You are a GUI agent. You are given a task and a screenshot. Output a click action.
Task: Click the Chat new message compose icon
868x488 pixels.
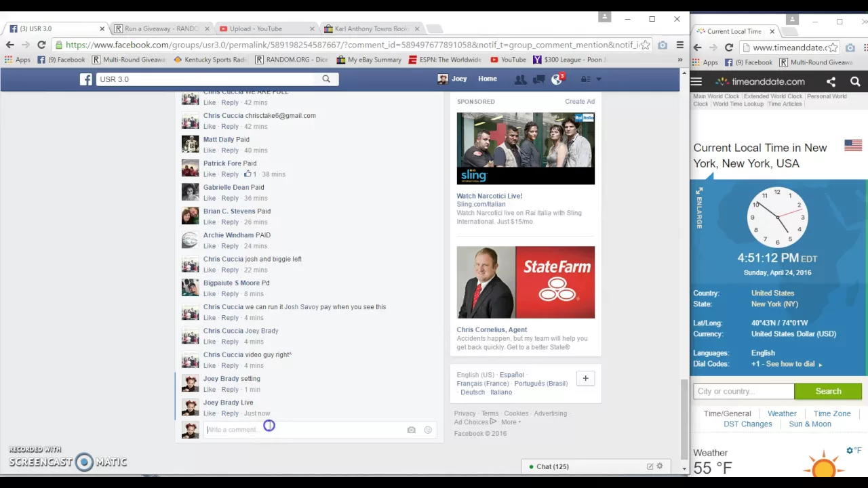point(650,466)
